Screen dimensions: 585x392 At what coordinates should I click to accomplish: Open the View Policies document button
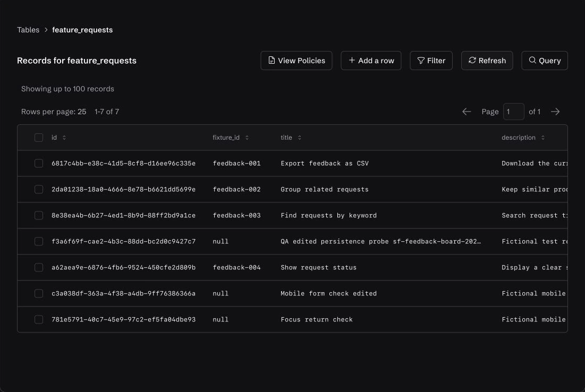click(296, 61)
